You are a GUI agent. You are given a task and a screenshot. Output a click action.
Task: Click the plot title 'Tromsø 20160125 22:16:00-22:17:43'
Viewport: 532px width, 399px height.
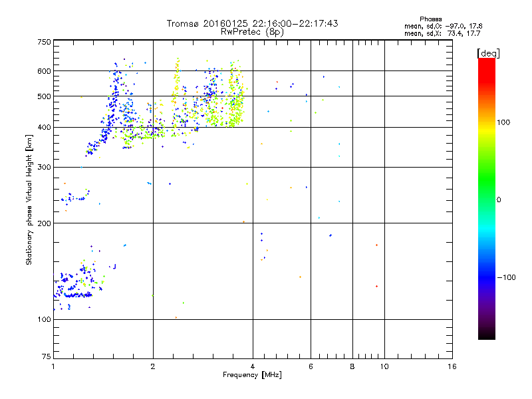pos(252,23)
